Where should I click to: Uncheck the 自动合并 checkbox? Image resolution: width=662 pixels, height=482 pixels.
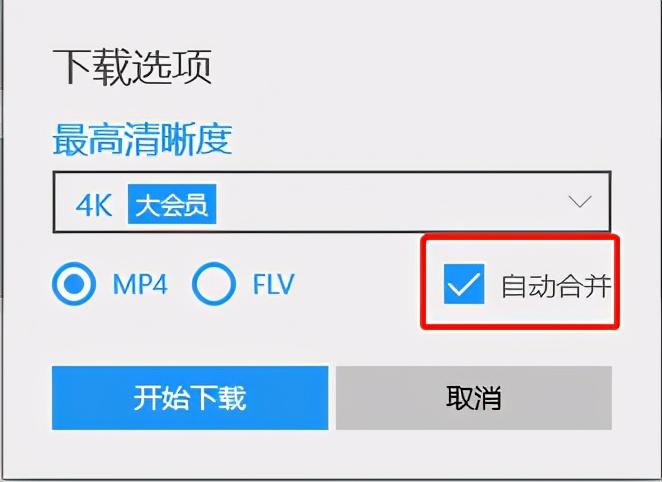[464, 284]
